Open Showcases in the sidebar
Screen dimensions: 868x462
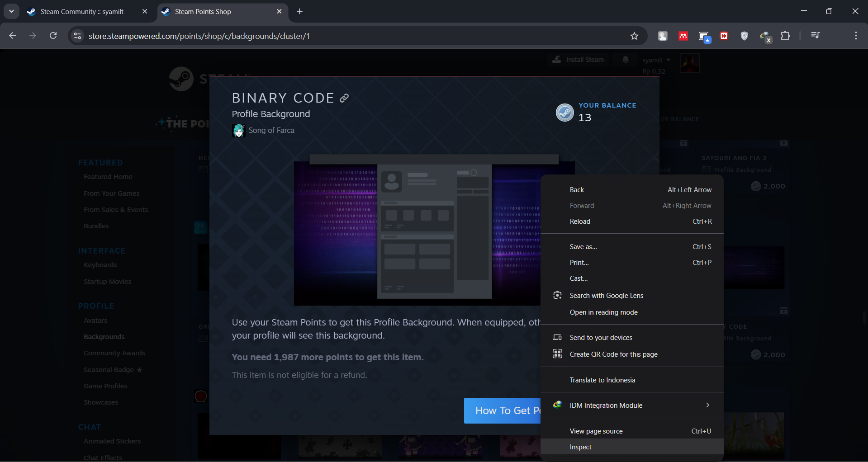[101, 402]
